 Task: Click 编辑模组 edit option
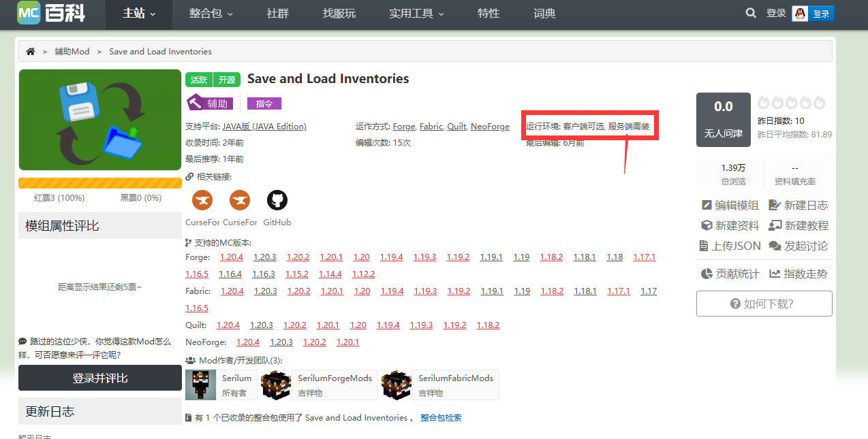tap(730, 205)
